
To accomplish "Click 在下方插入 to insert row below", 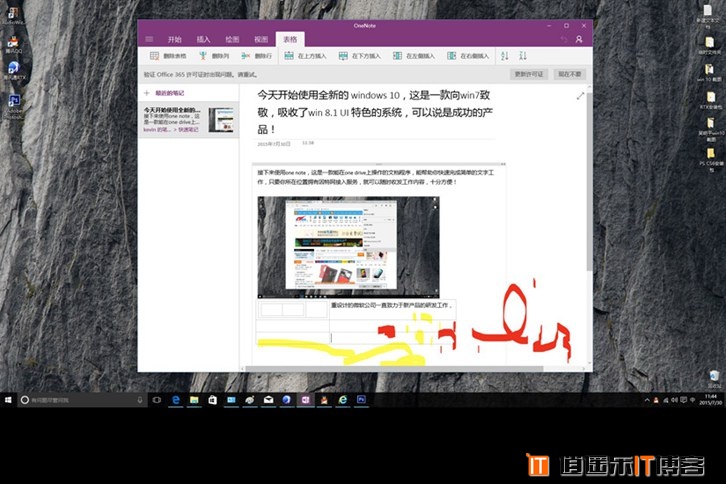I will click(359, 56).
